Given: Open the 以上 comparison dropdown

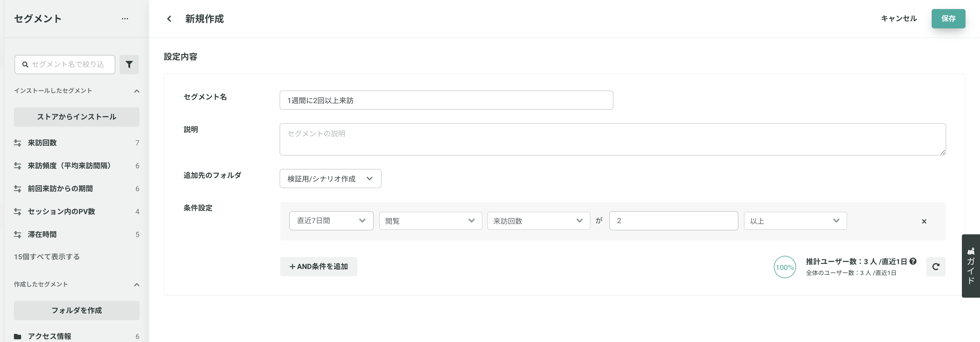Looking at the screenshot, I should point(795,221).
